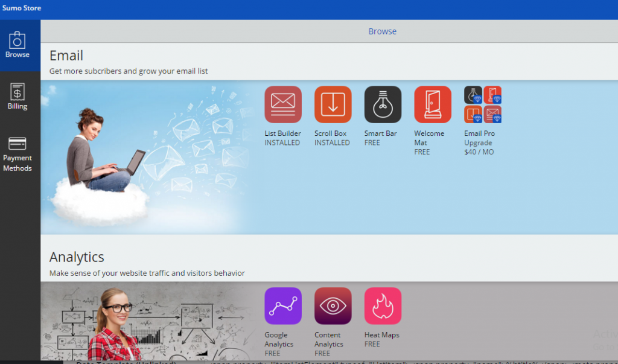618x364 pixels.
Task: Click the Google Analytics label text
Action: (x=279, y=339)
